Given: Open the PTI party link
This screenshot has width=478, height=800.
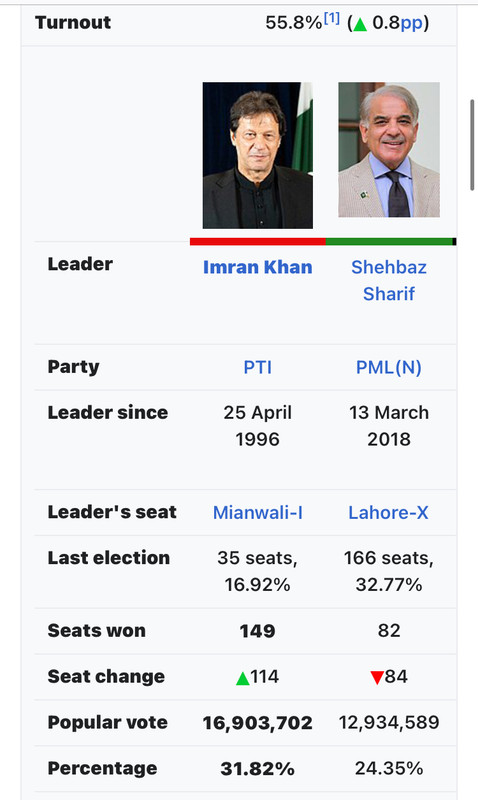Looking at the screenshot, I should [257, 367].
